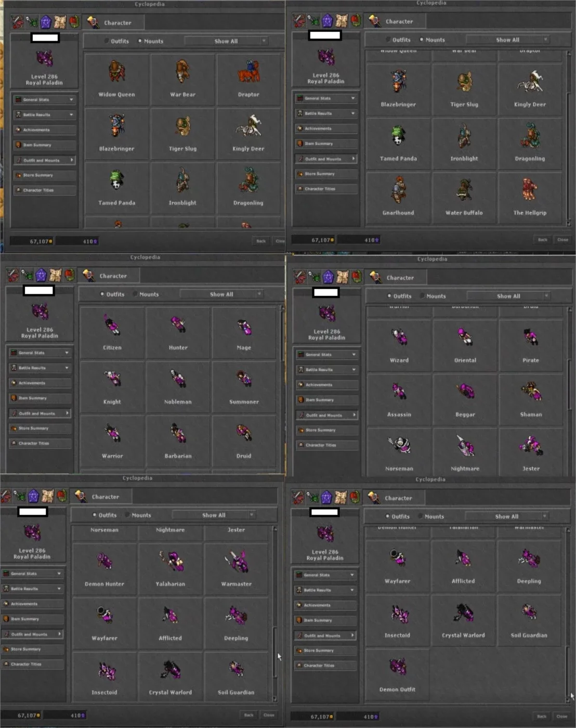Choose the Mounts radio in the Gnarlhound window
The image size is (576, 728).
tap(432, 40)
